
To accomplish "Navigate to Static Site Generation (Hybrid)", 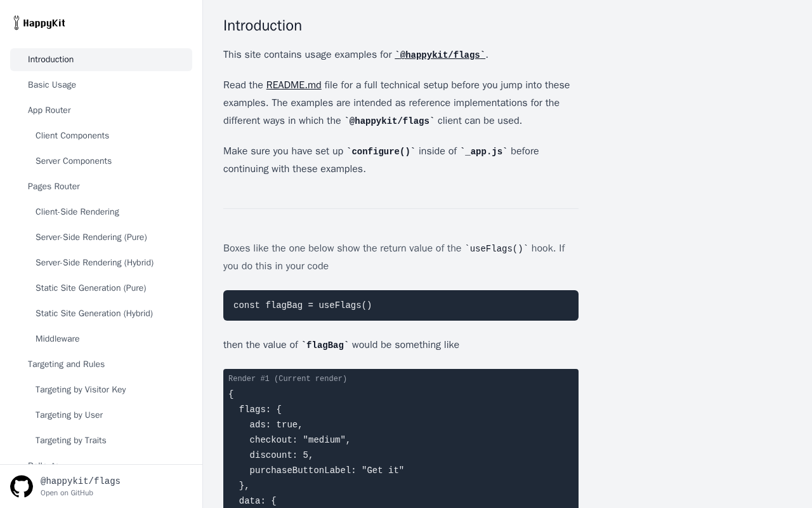I will tap(94, 314).
